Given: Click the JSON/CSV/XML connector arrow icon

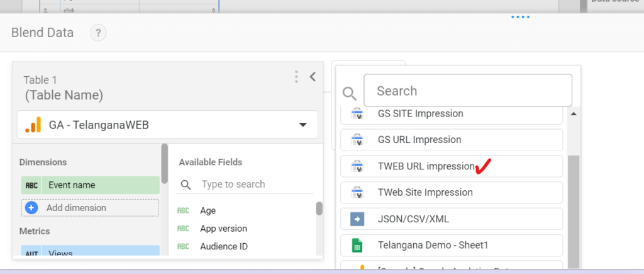Looking at the screenshot, I should 357,219.
